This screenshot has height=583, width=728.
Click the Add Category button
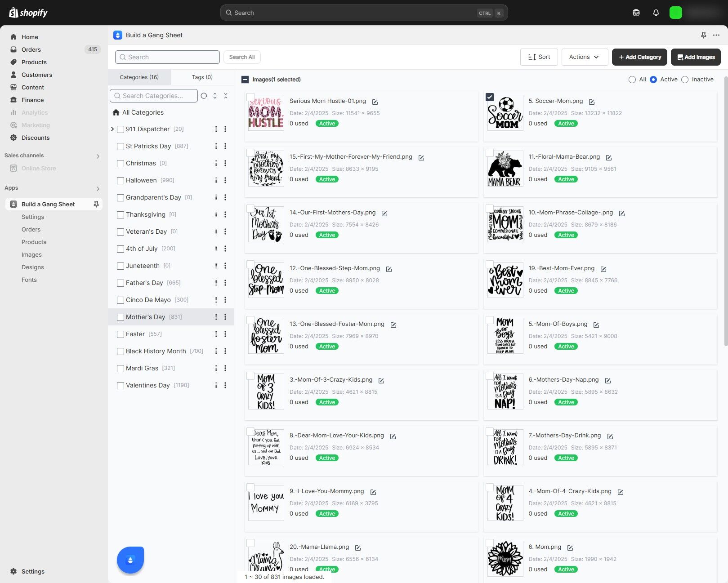[x=639, y=57]
